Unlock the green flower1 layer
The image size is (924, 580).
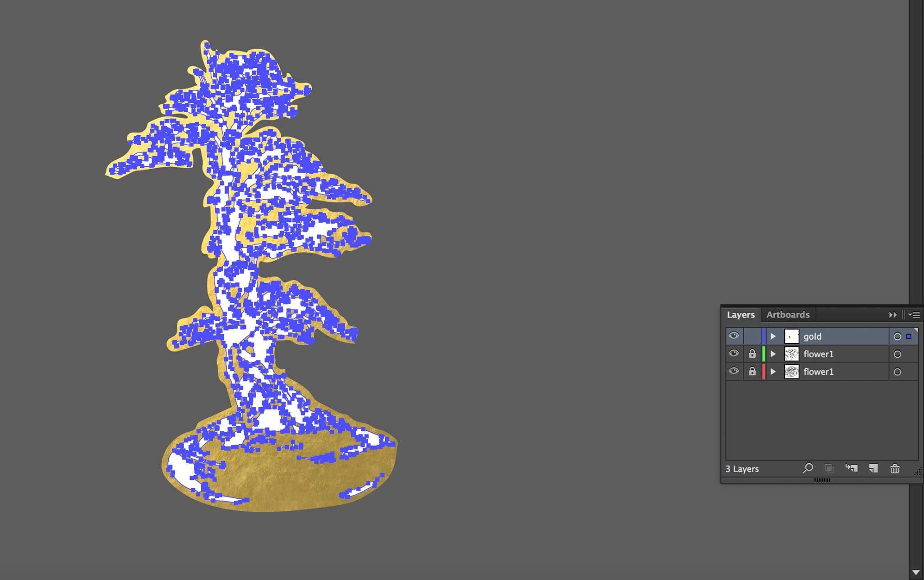(752, 354)
